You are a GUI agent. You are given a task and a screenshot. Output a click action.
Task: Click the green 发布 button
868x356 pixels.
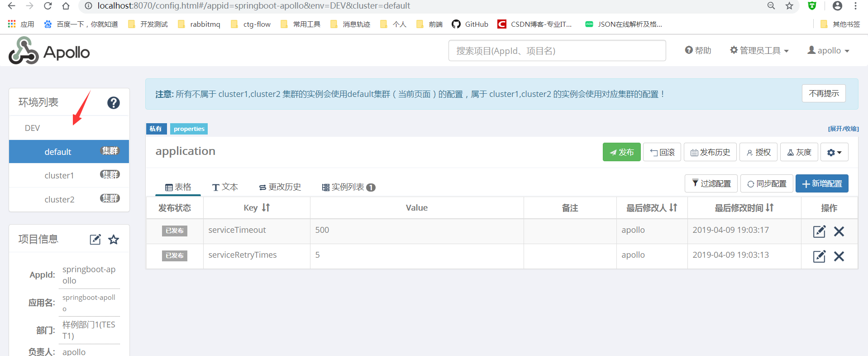click(x=621, y=152)
